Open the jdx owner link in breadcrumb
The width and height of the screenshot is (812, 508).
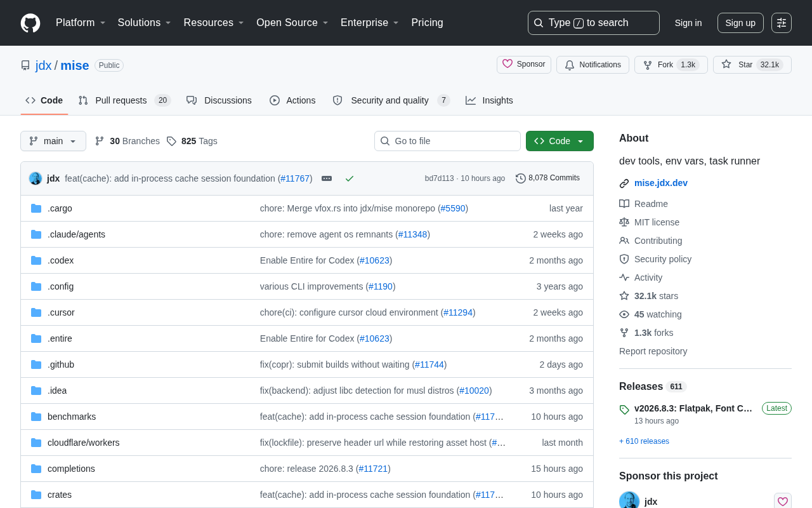44,65
